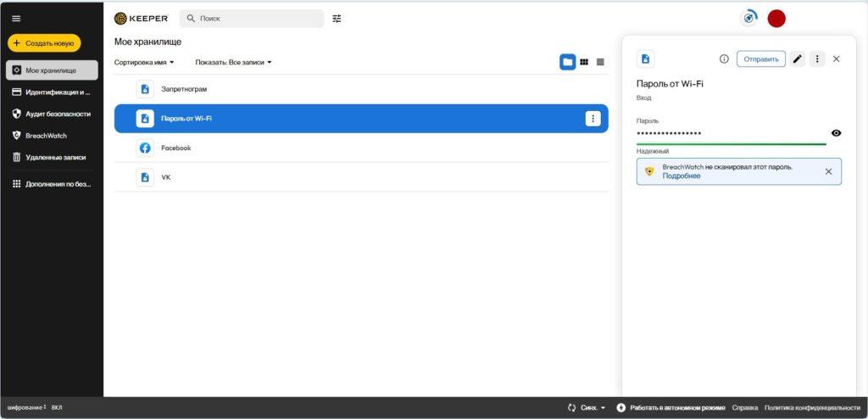Click the offline mode lightning icon
Image resolution: width=868 pixels, height=419 pixels.
coord(620,408)
